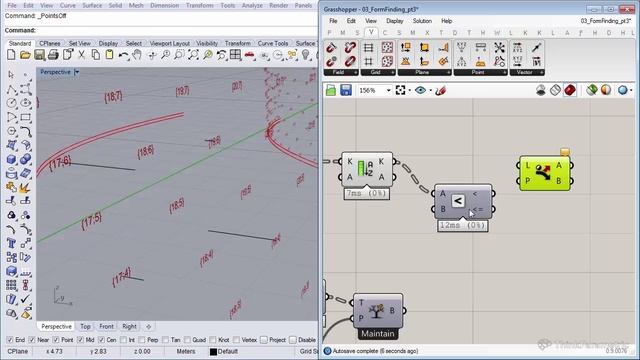Toggle the Cen osnap checkbox
Image resolution: width=640 pixels, height=360 pixels.
pyautogui.click(x=101, y=340)
